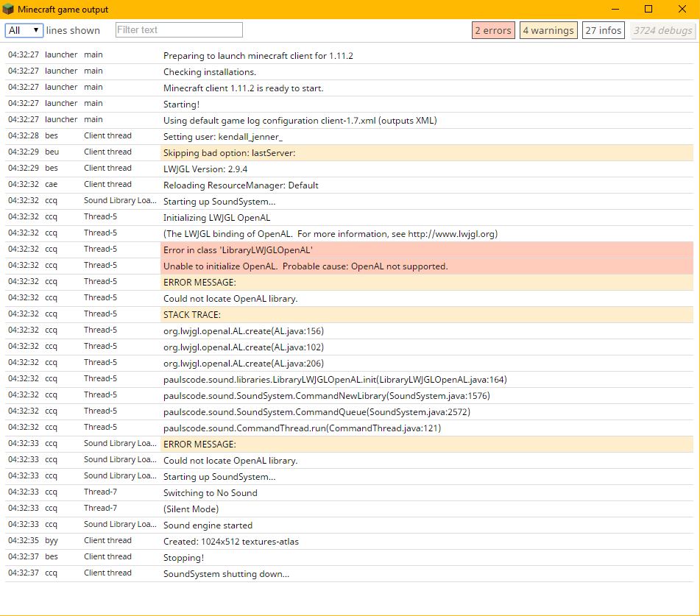
Task: Click the 'Skipping bad option: lastServer' warning
Action: (x=229, y=153)
